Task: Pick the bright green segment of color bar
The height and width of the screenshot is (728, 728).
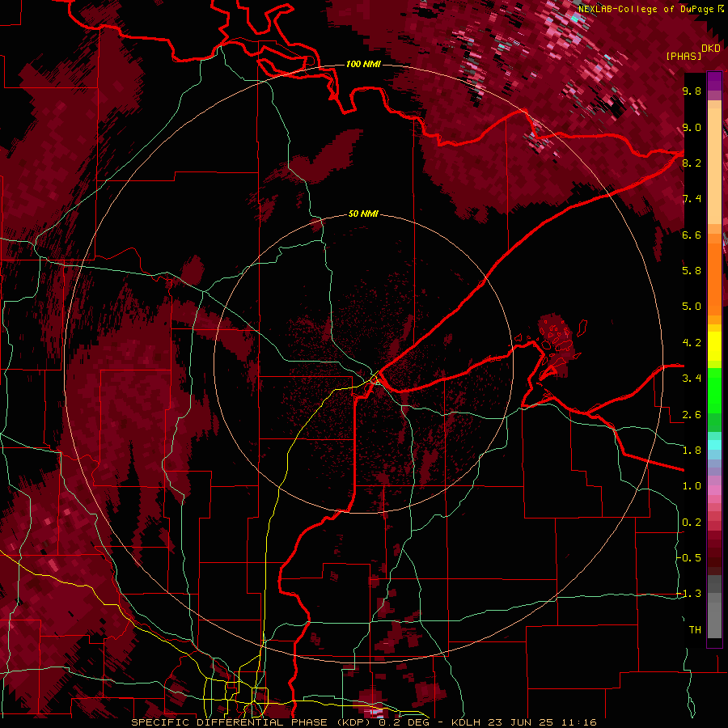Action: click(714, 391)
